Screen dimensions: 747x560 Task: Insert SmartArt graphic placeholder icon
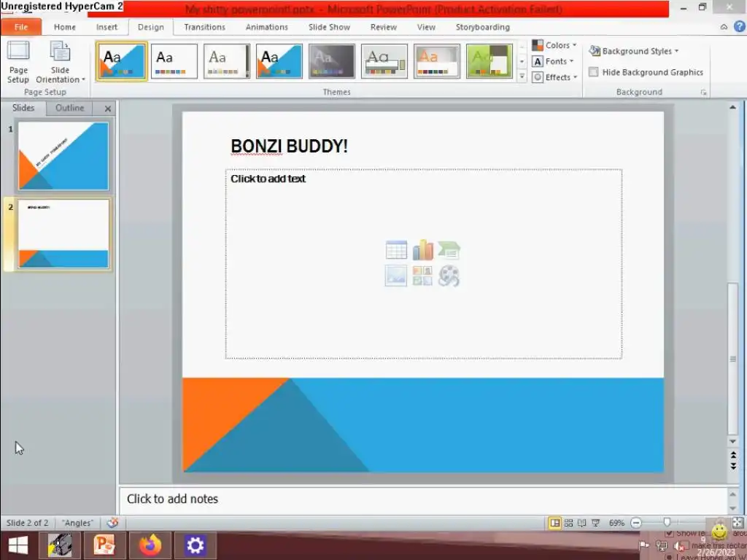(x=449, y=250)
